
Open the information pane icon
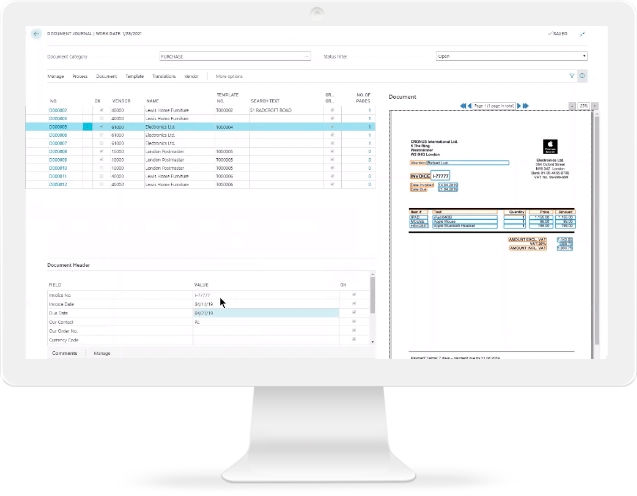pos(583,76)
